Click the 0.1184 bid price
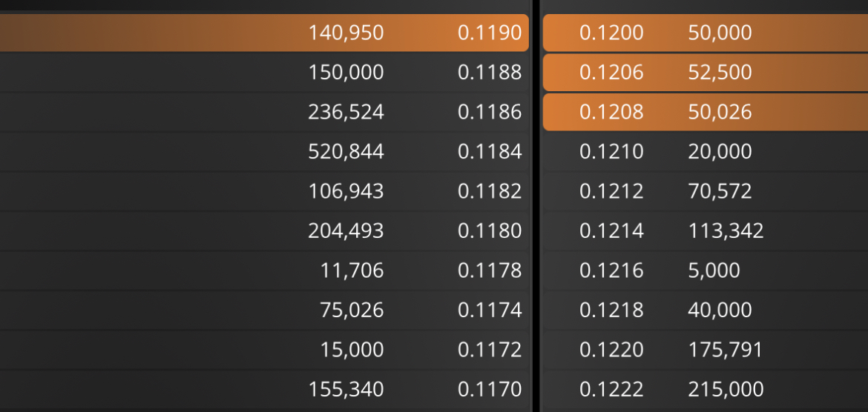Image resolution: width=868 pixels, height=412 pixels. (490, 151)
